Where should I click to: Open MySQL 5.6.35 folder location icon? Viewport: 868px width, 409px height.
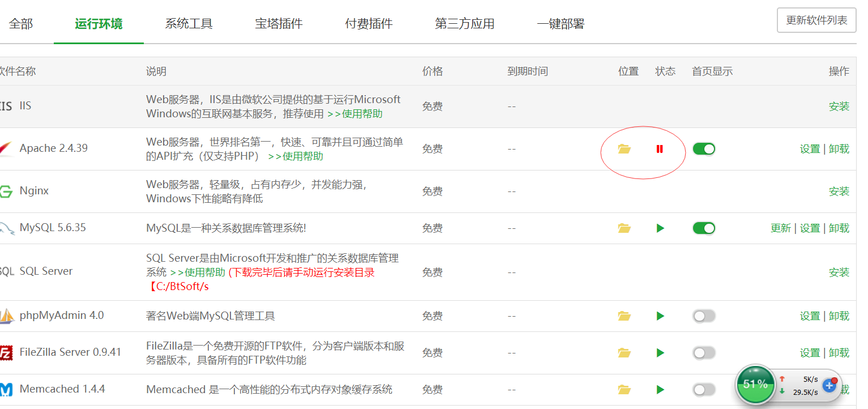click(x=624, y=228)
